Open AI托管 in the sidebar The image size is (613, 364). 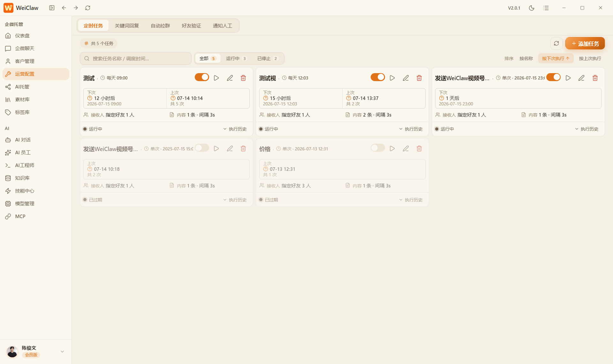(36, 87)
